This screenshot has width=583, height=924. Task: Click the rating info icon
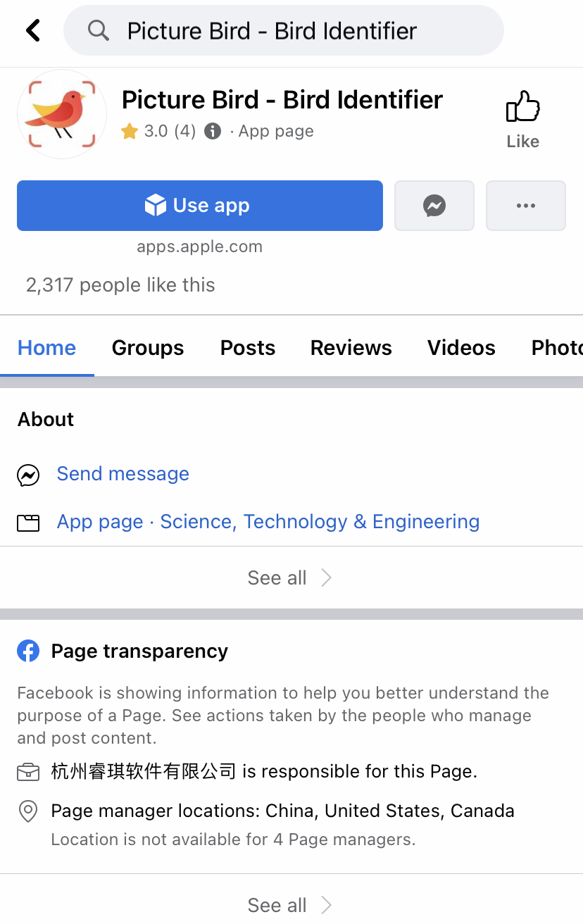(213, 131)
